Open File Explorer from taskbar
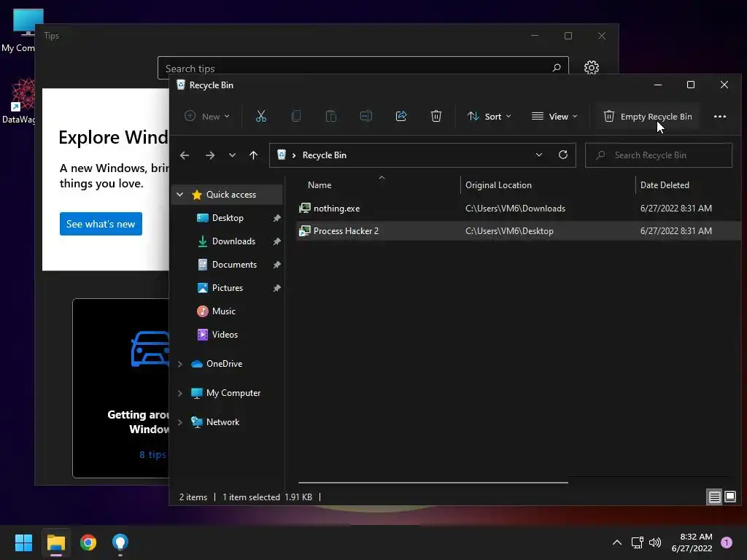The image size is (747, 560). click(56, 542)
